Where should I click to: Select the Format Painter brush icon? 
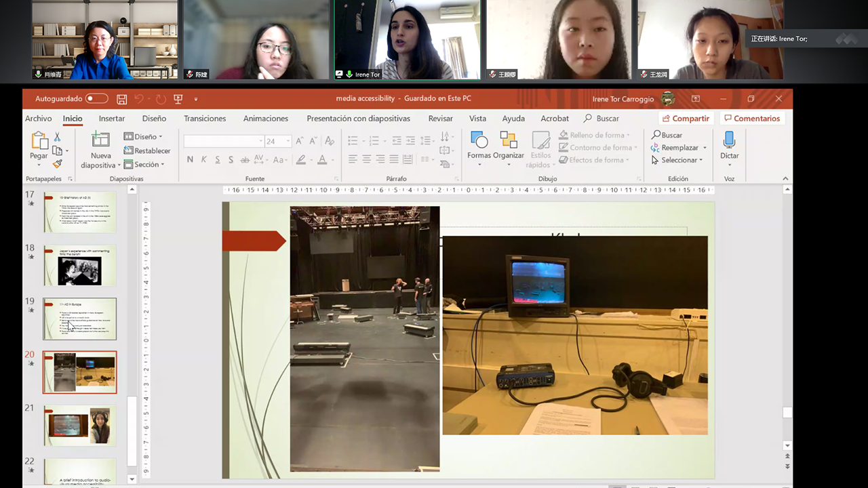(58, 164)
